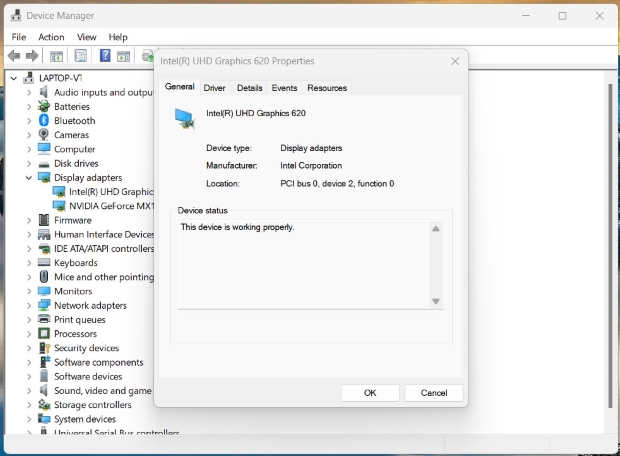Expand the Network adapters category
Screen dimensions: 620x456
coord(29,306)
